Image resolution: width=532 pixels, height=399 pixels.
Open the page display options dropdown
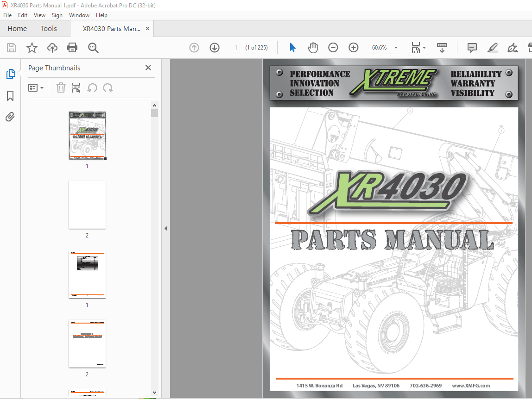(418, 48)
